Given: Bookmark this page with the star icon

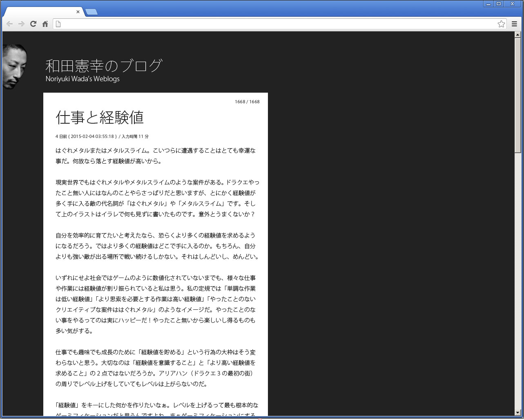Looking at the screenshot, I should point(501,24).
